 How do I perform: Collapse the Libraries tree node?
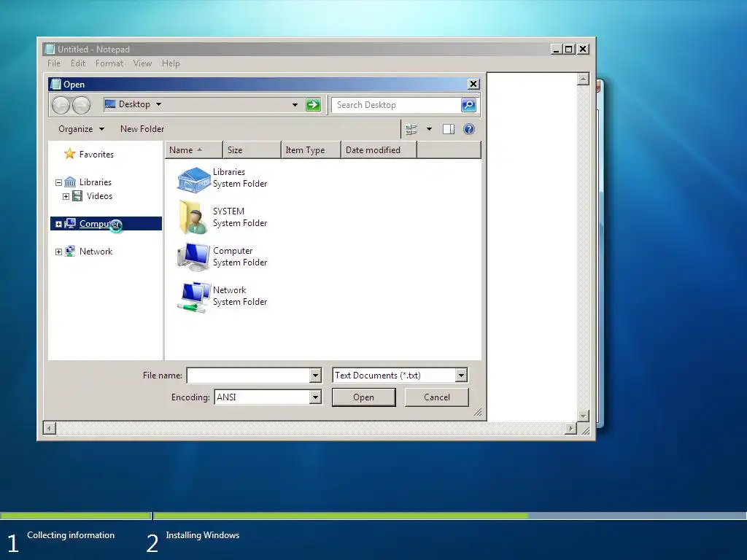(x=58, y=182)
